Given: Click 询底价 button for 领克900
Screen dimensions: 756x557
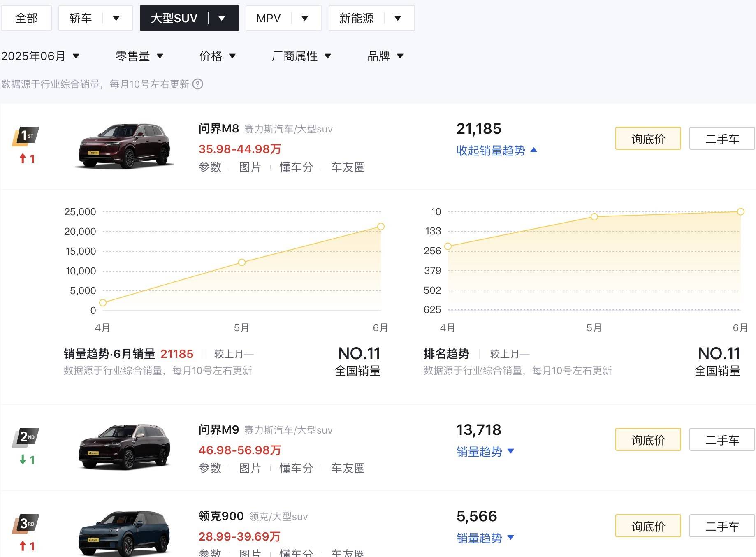Looking at the screenshot, I should point(648,526).
